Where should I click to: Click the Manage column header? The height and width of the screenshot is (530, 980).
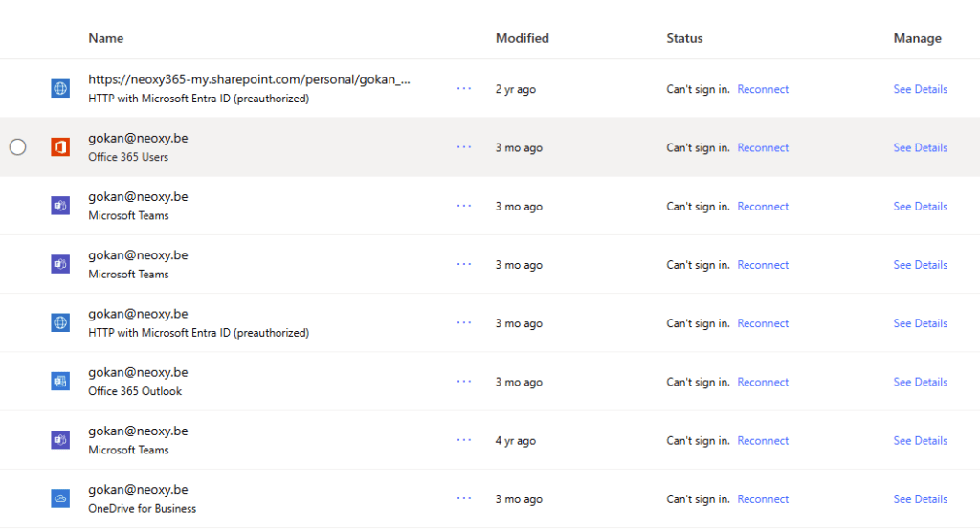click(917, 38)
